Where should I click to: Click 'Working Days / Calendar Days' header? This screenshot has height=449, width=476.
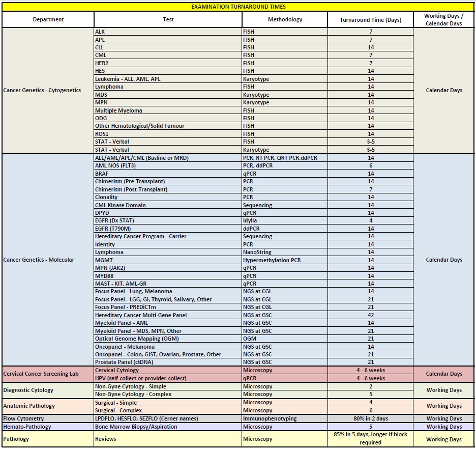click(x=443, y=19)
